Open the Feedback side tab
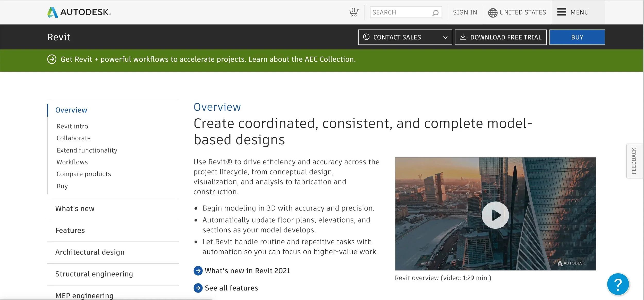 634,161
